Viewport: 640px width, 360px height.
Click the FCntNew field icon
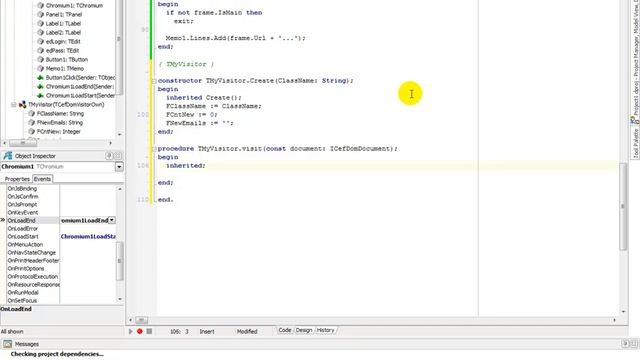tap(31, 131)
